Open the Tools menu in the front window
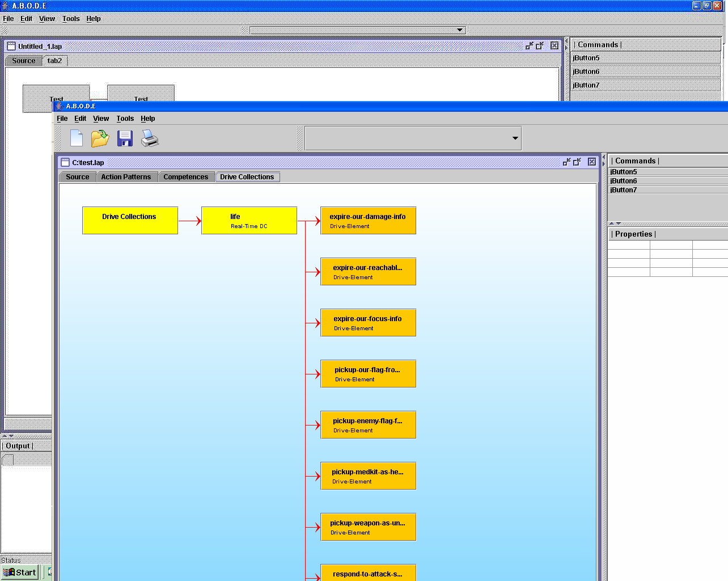This screenshot has width=728, height=581. [125, 119]
